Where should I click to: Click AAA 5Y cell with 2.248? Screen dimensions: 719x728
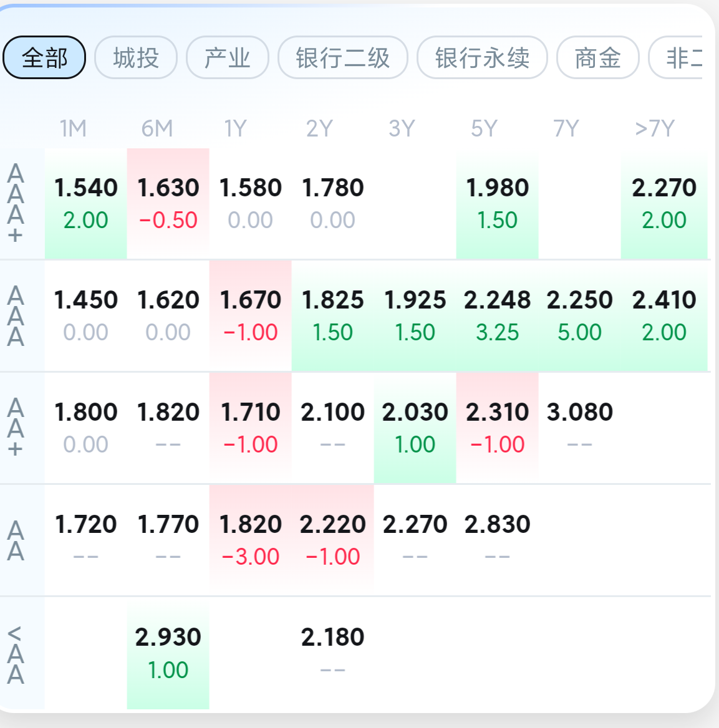tap(497, 315)
